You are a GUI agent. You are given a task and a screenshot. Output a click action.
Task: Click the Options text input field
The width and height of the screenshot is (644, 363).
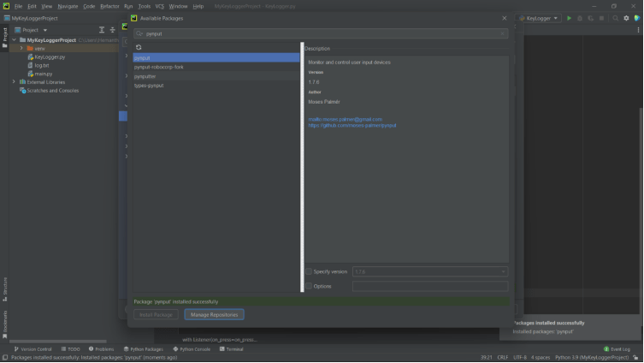point(430,286)
